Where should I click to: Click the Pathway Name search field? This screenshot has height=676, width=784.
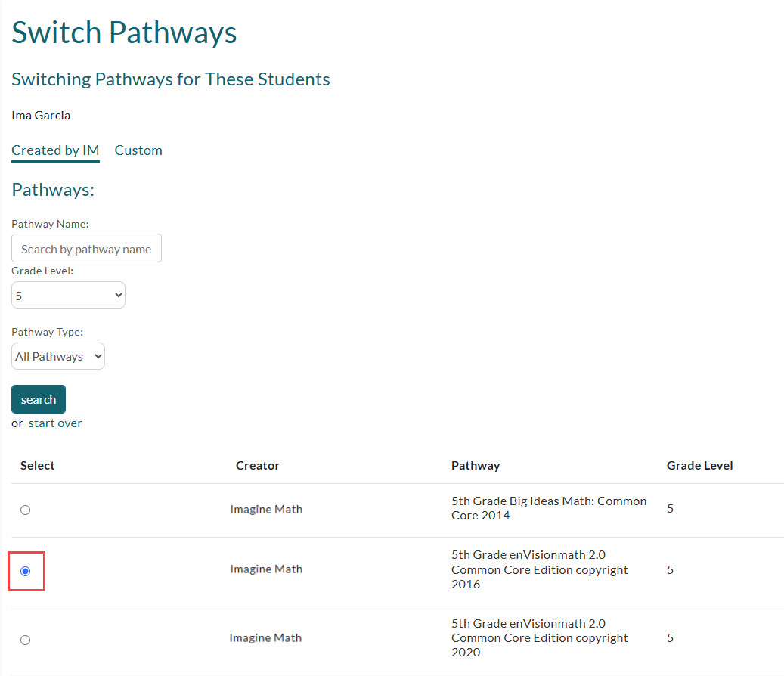tap(86, 248)
